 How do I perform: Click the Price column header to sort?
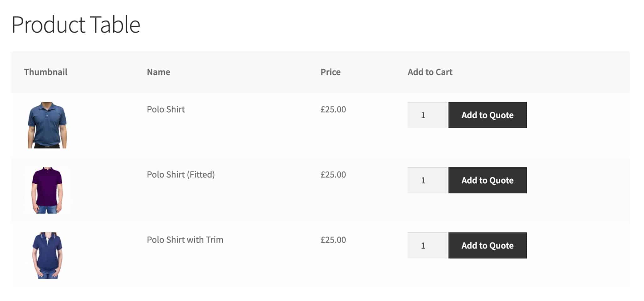pyautogui.click(x=330, y=72)
